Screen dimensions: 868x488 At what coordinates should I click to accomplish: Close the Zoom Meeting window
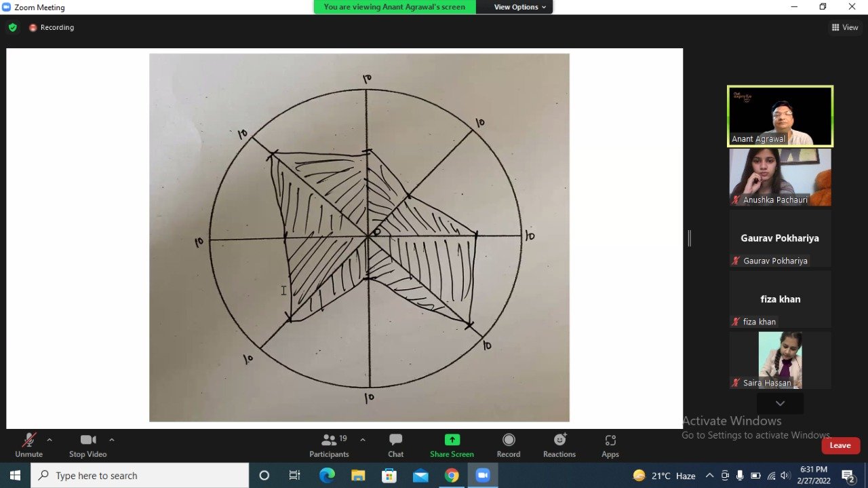coord(852,7)
